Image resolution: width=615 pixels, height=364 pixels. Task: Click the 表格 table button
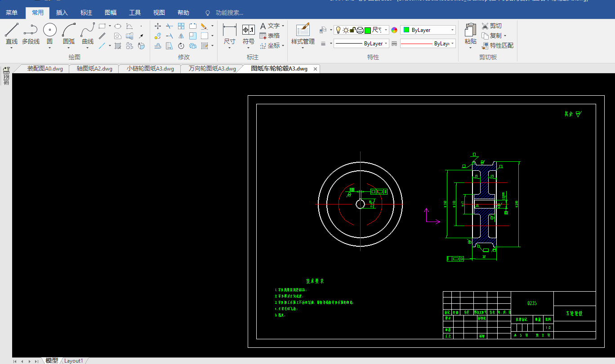point(269,36)
